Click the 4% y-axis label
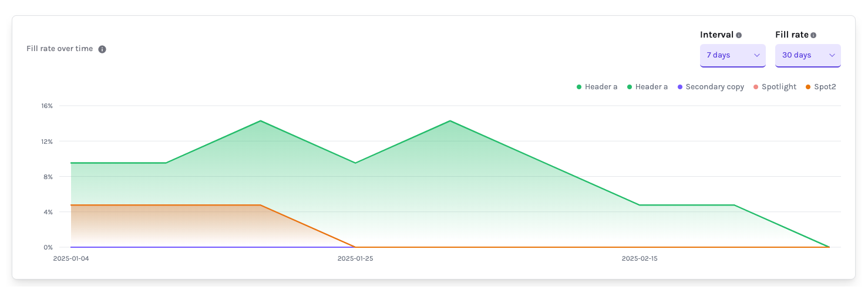The width and height of the screenshot is (868, 293). click(x=48, y=212)
